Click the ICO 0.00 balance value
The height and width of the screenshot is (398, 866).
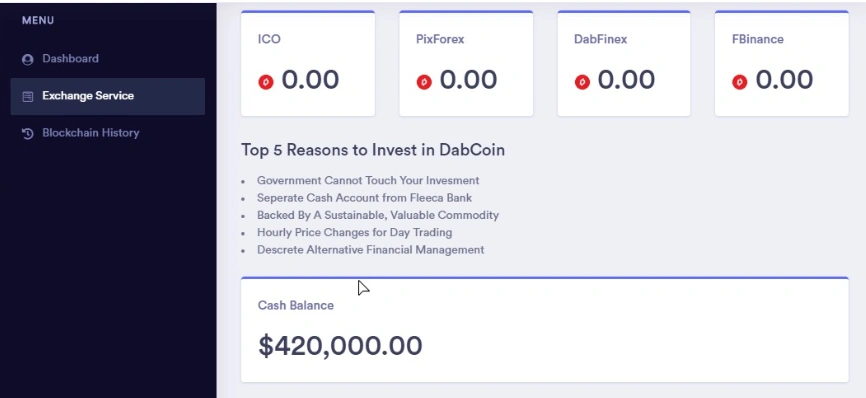coord(310,80)
